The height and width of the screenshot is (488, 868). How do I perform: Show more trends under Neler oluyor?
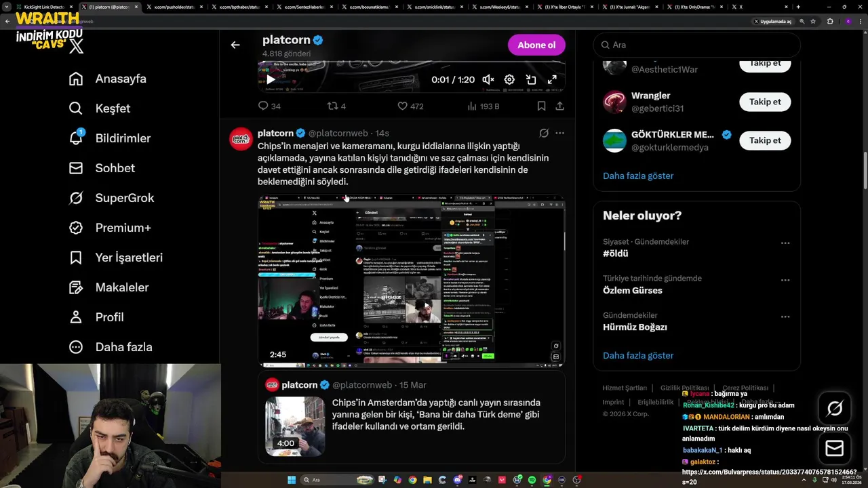pyautogui.click(x=638, y=355)
